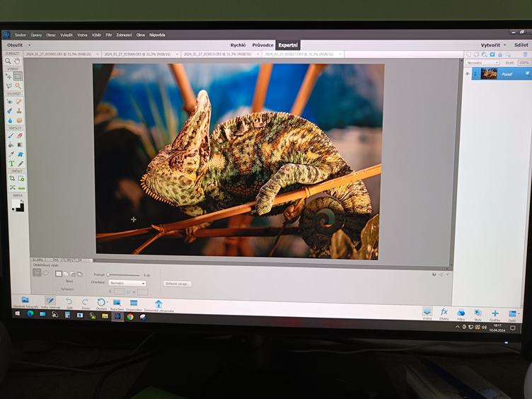Select the Recompose tool
The height and width of the screenshot is (399, 532).
click(x=21, y=178)
